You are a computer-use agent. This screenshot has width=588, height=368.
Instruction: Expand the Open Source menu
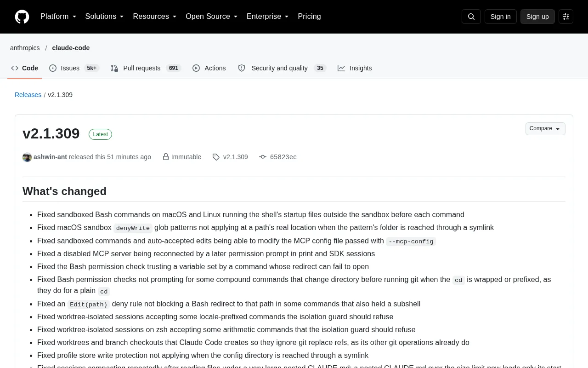[x=212, y=17]
